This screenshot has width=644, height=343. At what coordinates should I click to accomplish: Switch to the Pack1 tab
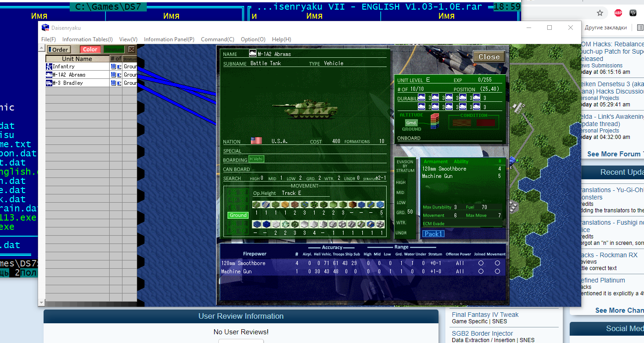pyautogui.click(x=433, y=234)
